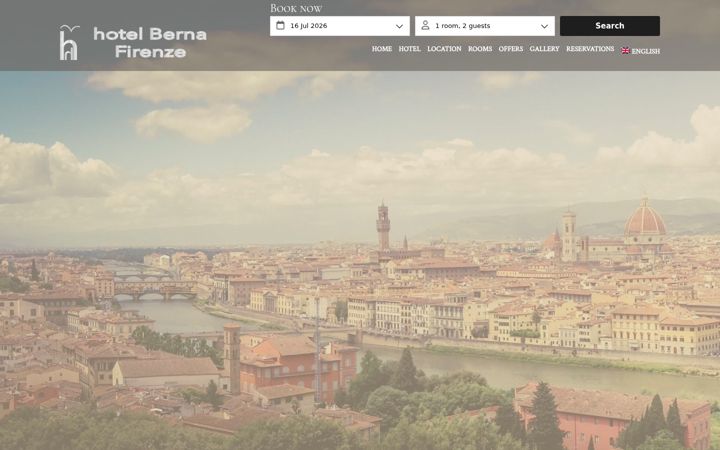Open the ROOMS menu item
Screen dimensions: 720x450
[480, 49]
